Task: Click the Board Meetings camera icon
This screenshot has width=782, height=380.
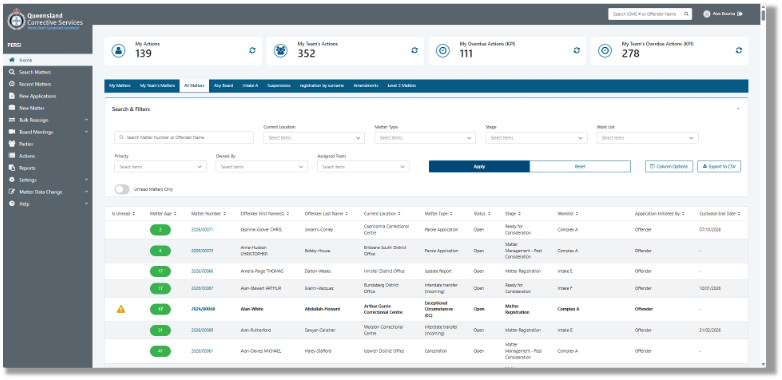Action: pyautogui.click(x=11, y=132)
